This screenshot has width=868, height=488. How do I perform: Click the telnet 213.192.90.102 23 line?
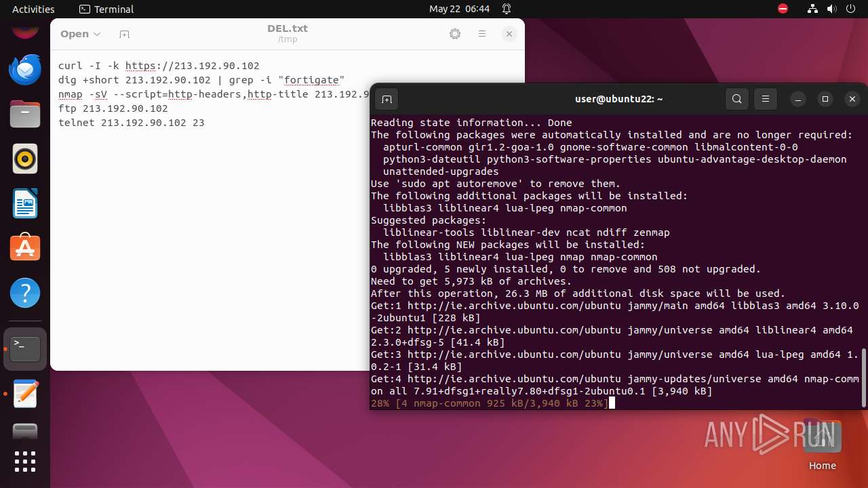pos(131,123)
